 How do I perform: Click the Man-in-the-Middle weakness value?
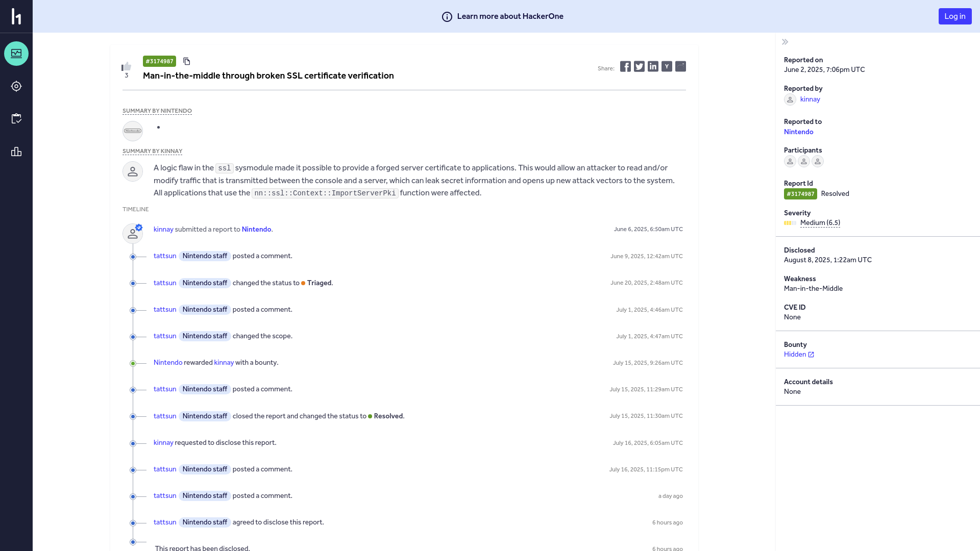click(x=813, y=288)
